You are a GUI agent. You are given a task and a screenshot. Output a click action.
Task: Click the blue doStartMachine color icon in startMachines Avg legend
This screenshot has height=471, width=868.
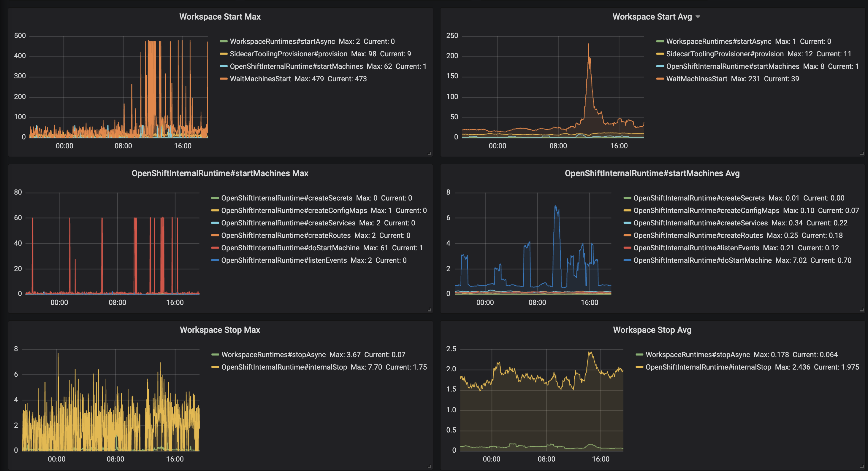(x=627, y=260)
